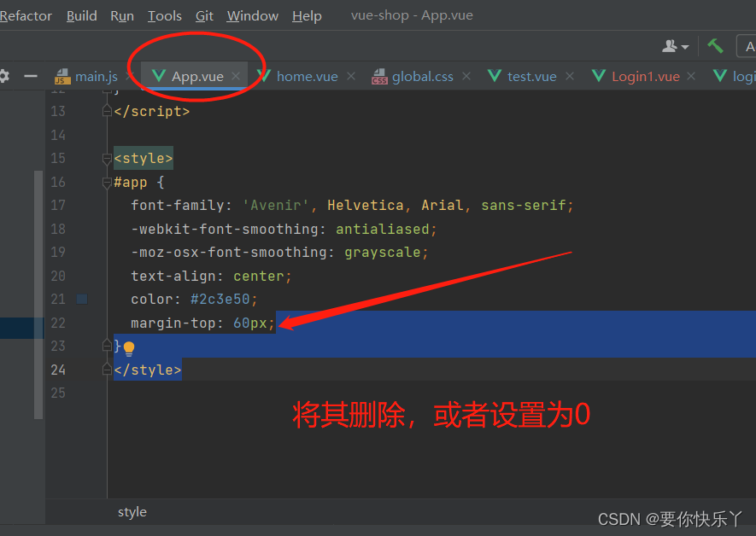Screen dimensions: 756x536
Task: Click the JavaScript file icon on main.js tab
Action: 62,75
